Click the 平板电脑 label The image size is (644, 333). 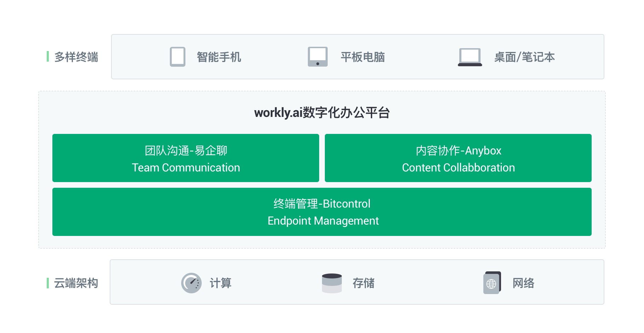click(363, 57)
